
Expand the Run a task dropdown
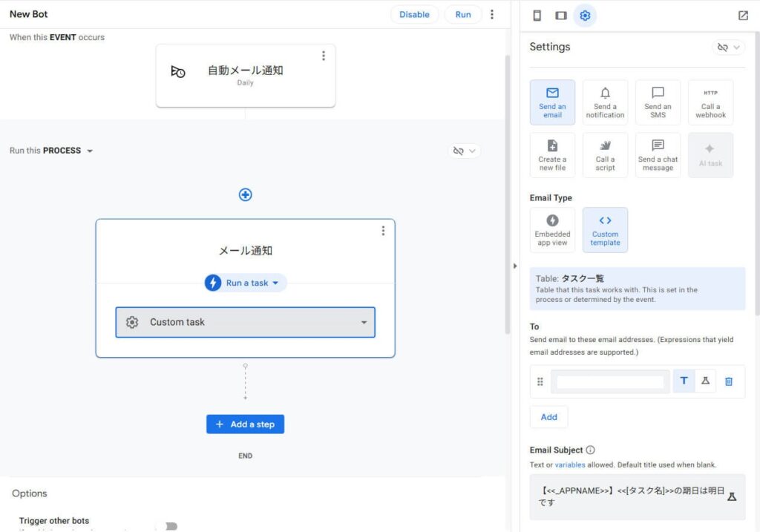(x=246, y=283)
